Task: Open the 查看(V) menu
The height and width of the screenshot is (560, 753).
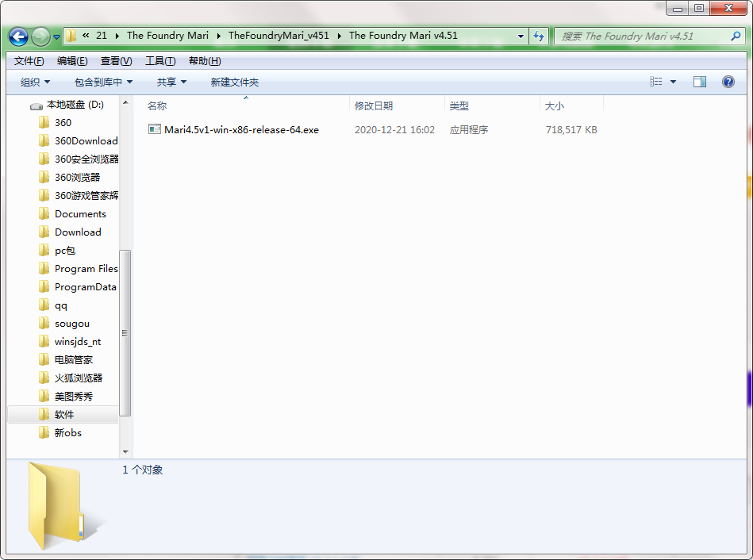Action: 116,61
